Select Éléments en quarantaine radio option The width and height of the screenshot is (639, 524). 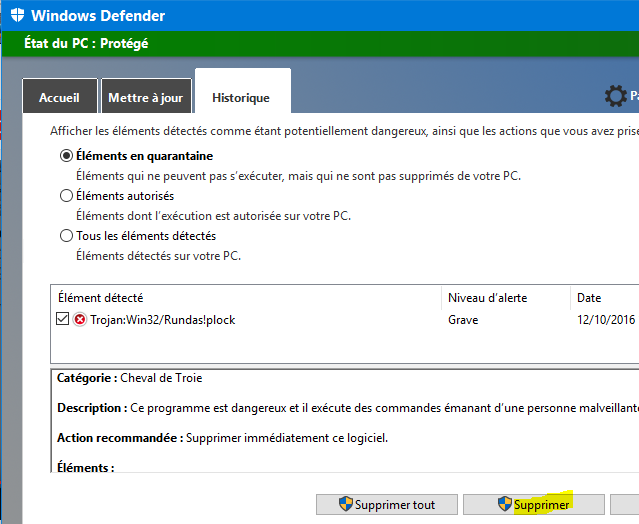point(66,156)
